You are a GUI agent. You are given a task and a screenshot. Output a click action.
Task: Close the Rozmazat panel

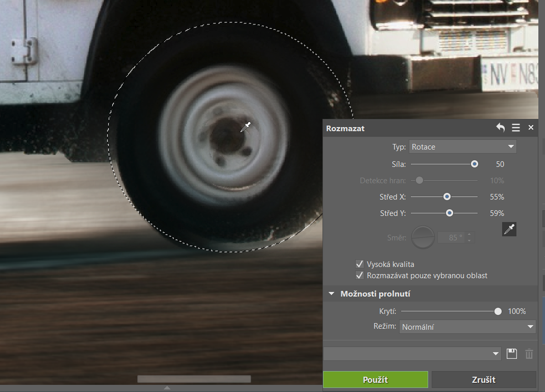point(531,128)
